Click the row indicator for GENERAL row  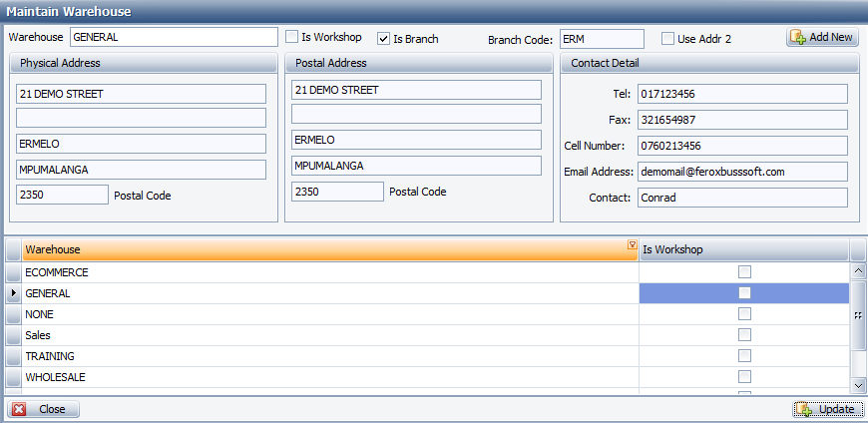[13, 293]
